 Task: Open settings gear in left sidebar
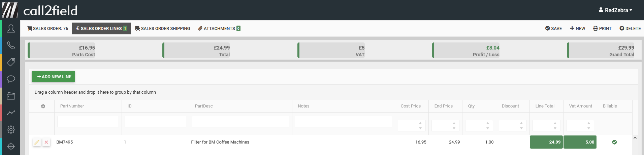[11, 129]
